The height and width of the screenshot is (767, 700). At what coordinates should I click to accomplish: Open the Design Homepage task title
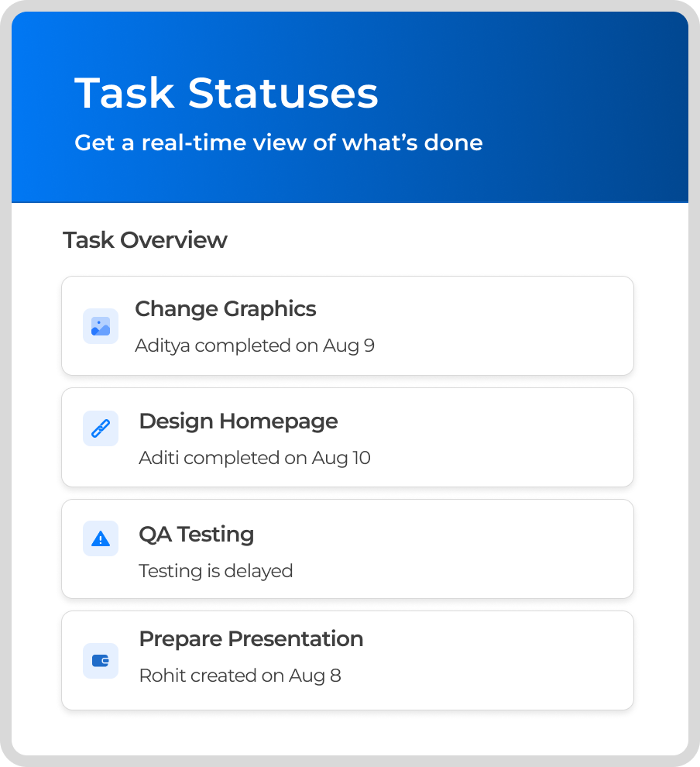tap(238, 421)
